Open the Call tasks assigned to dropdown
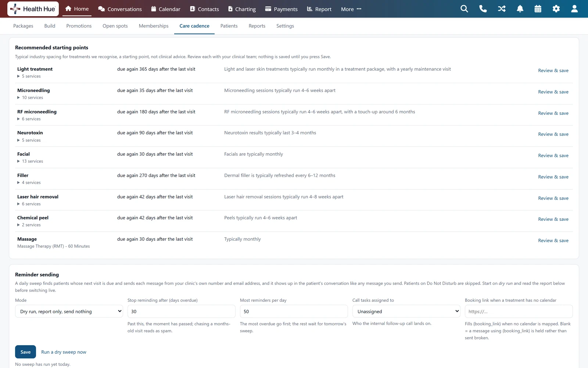Screen dimensions: 588x368 click(406, 311)
